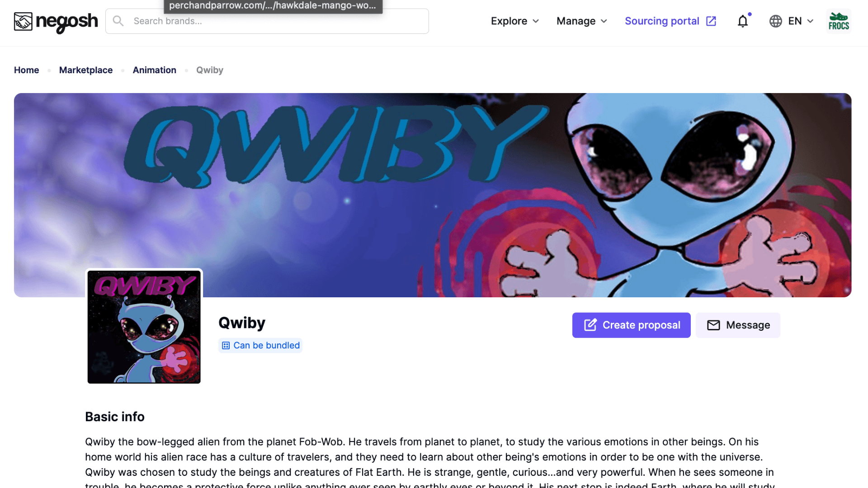This screenshot has width=868, height=488.
Task: Open the EN language selector
Action: (x=792, y=21)
